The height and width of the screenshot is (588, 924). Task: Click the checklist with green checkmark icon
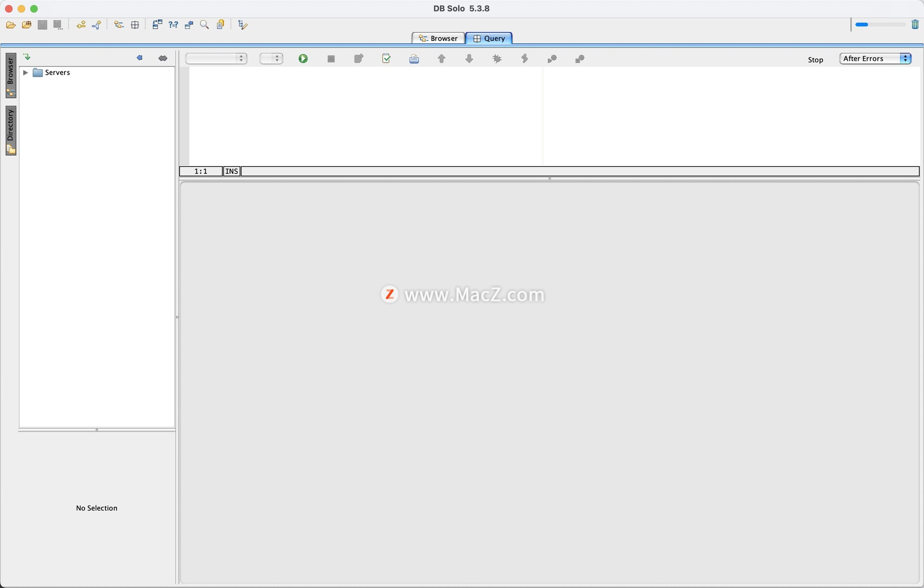coord(386,58)
